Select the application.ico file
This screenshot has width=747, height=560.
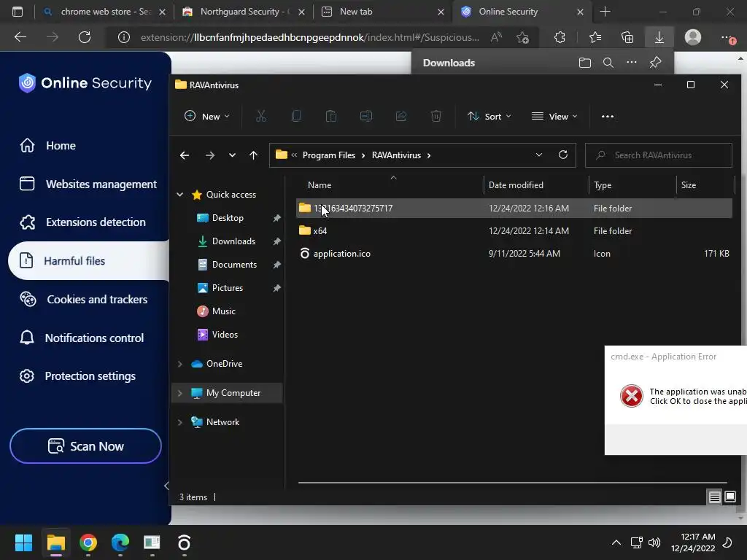[x=514, y=253]
